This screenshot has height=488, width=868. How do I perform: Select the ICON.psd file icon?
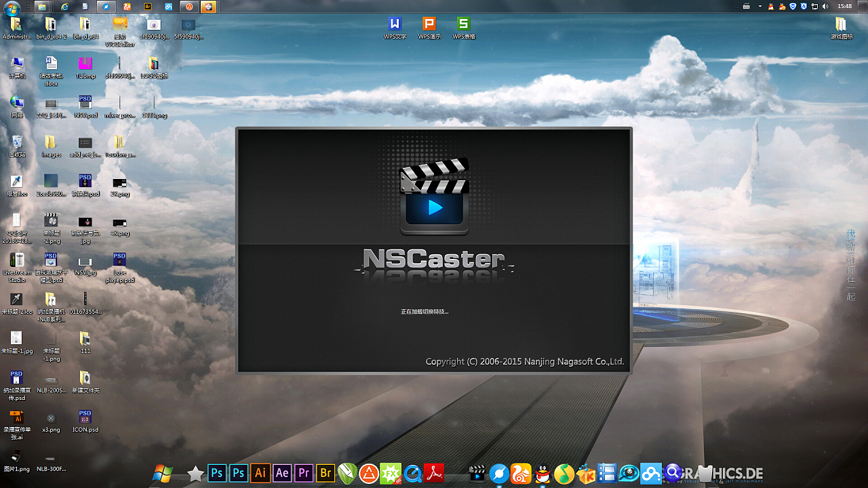coord(85,422)
